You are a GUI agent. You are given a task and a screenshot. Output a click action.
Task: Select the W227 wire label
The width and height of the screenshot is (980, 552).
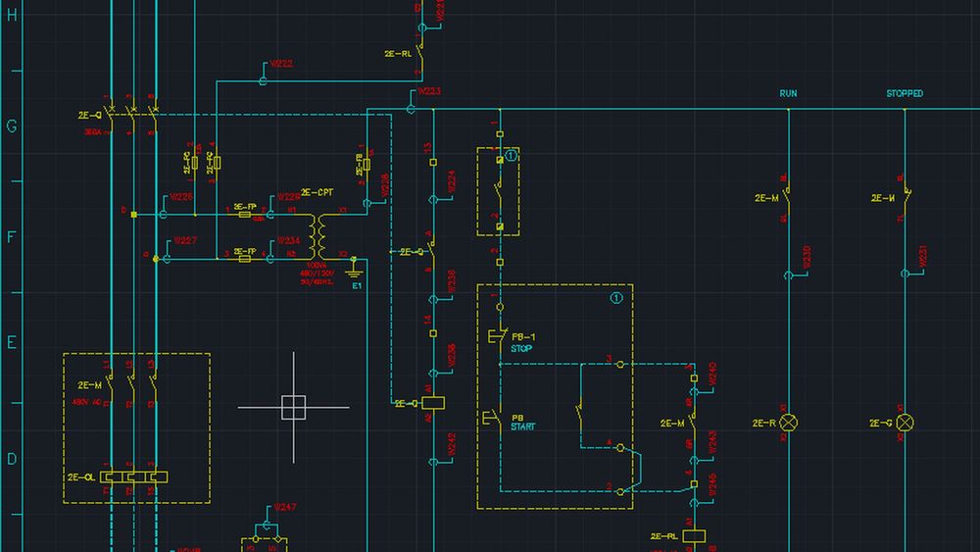click(185, 240)
